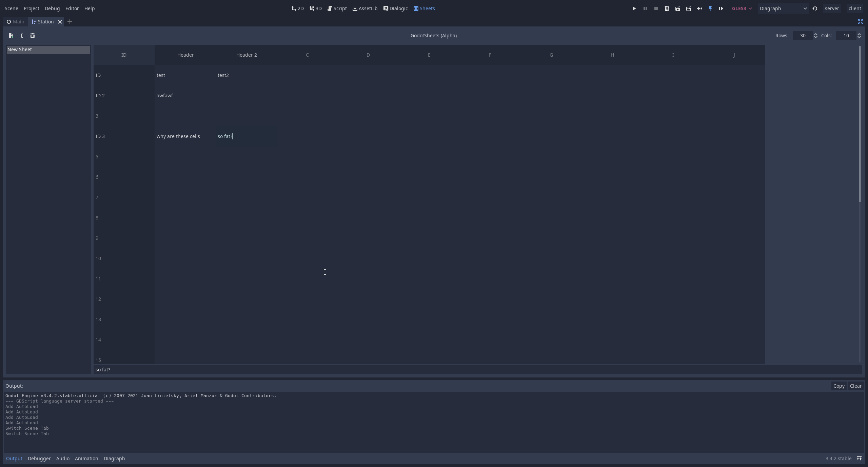The width and height of the screenshot is (868, 467).
Task: Delete sheet with the trash icon
Action: click(33, 36)
